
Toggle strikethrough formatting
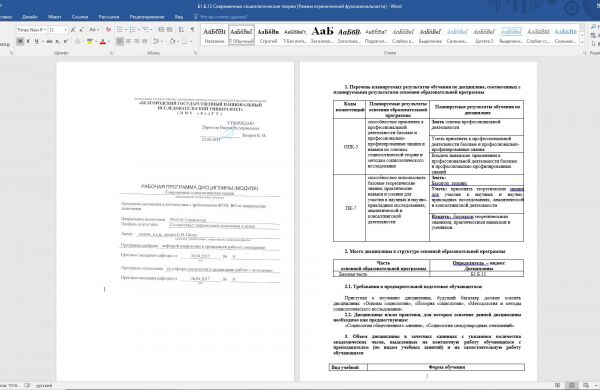[49, 41]
